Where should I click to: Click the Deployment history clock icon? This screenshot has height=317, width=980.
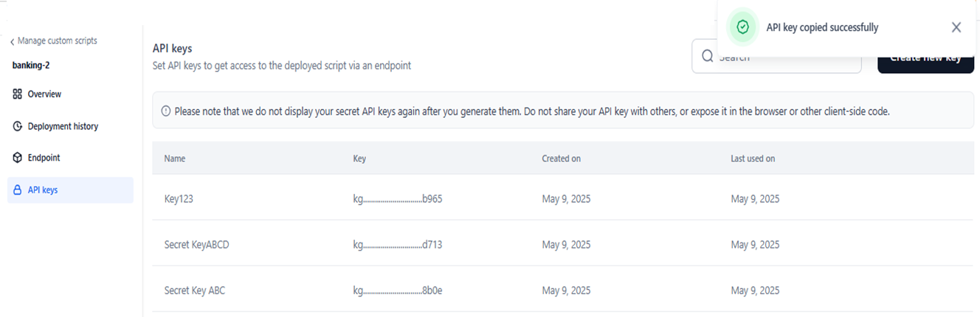18,126
